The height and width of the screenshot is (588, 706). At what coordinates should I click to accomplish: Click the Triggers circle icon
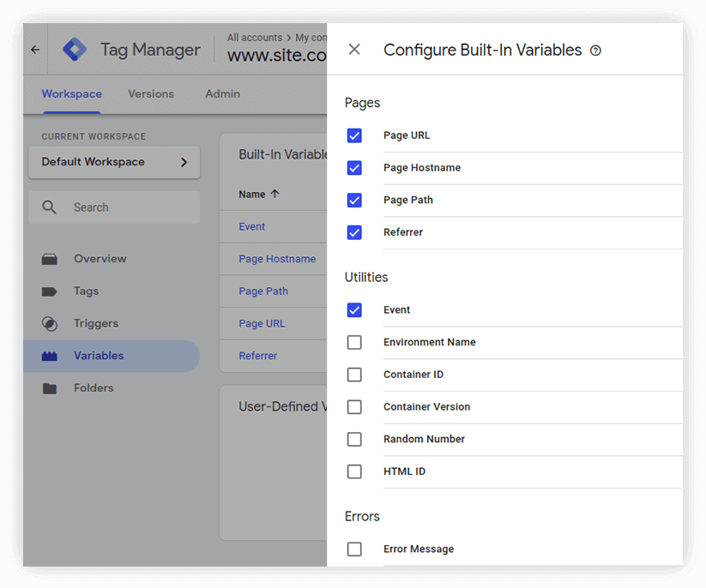click(x=50, y=324)
